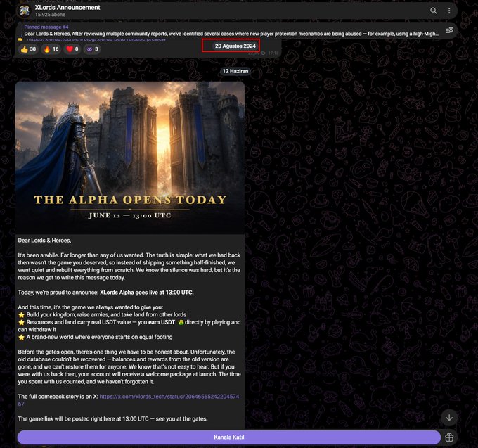478x448 pixels.
Task: Open the channel search icon
Action: [433, 11]
